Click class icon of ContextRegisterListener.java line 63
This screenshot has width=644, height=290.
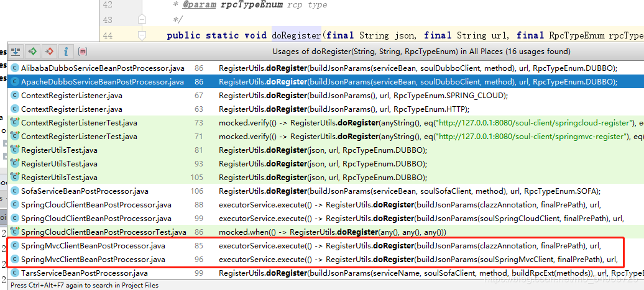pos(15,109)
